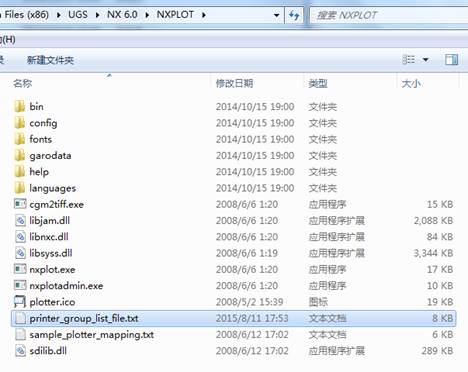Expand the arrow after NX 6.0 in path
Viewport: 468px width, 372px height.
pos(147,15)
